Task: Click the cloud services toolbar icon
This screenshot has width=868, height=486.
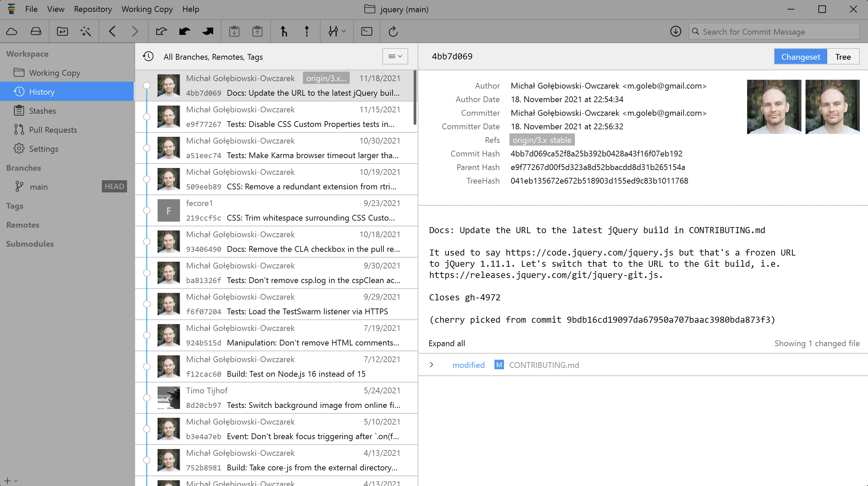Action: click(12, 32)
